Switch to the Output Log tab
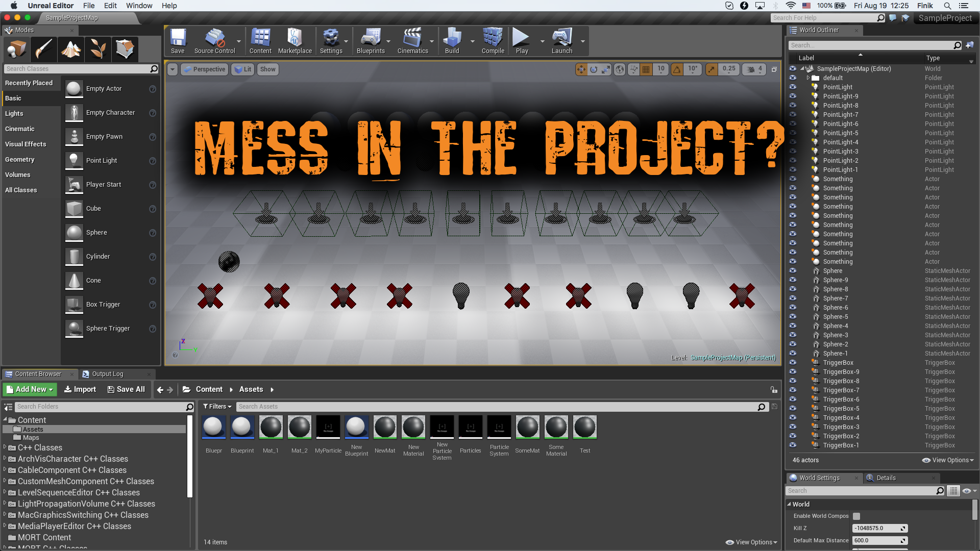Screen dimensions: 980x551 107,374
